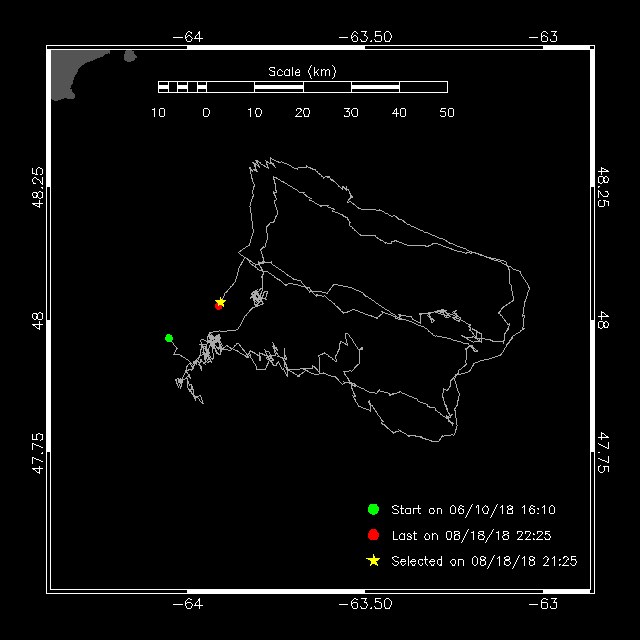Click the 'Scale (km)' title above the bar

302,72
